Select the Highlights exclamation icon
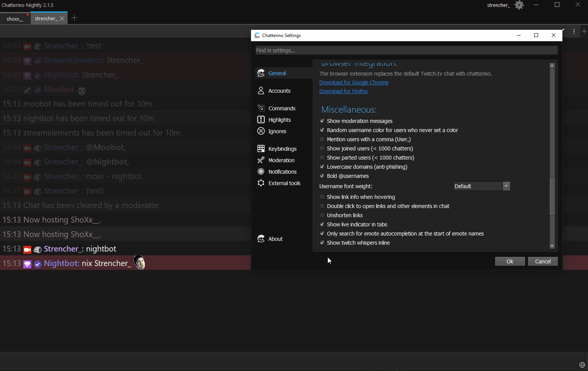 [x=261, y=119]
